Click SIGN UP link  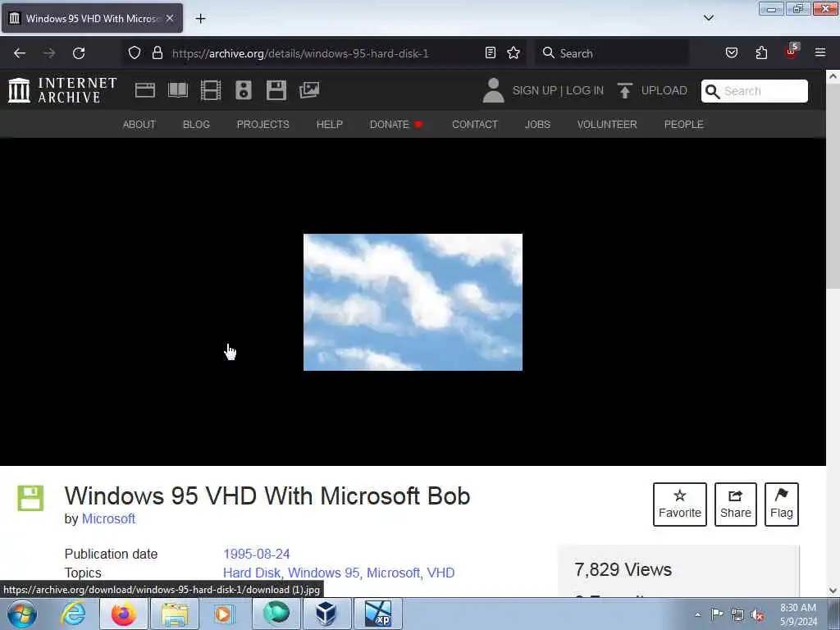point(534,90)
